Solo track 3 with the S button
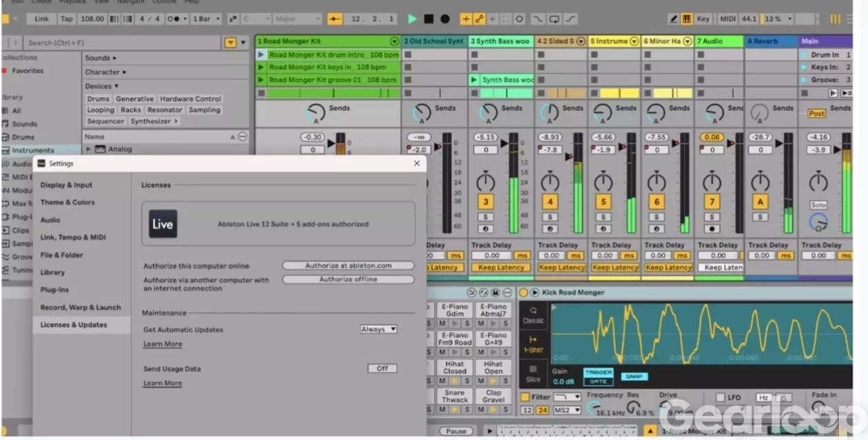 [x=485, y=217]
